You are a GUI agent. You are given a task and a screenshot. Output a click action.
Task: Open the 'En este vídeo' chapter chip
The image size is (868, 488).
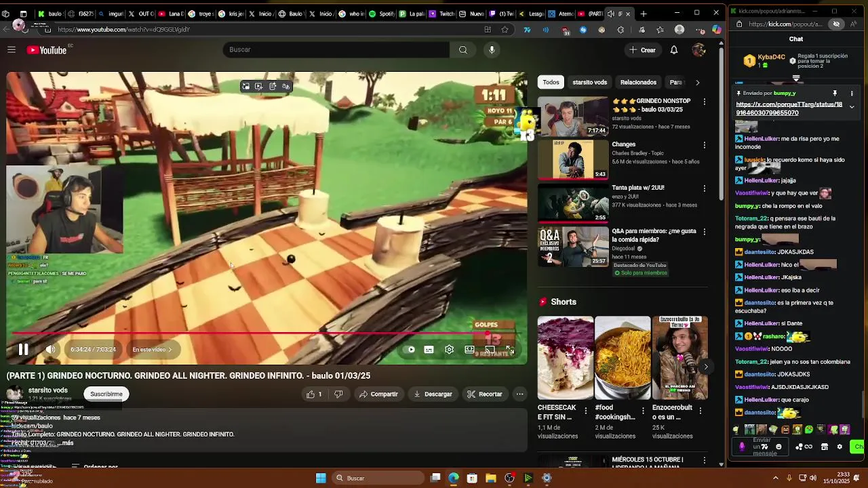click(x=152, y=350)
